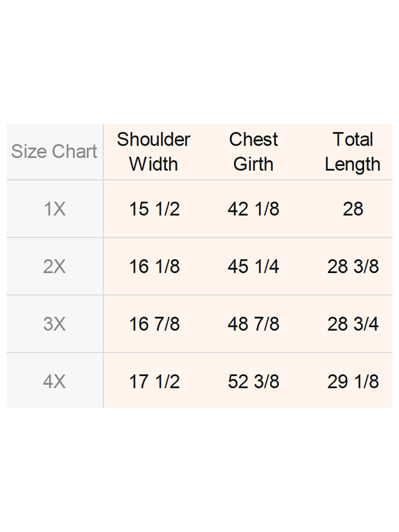Select the Chest Girth column header

tap(253, 151)
